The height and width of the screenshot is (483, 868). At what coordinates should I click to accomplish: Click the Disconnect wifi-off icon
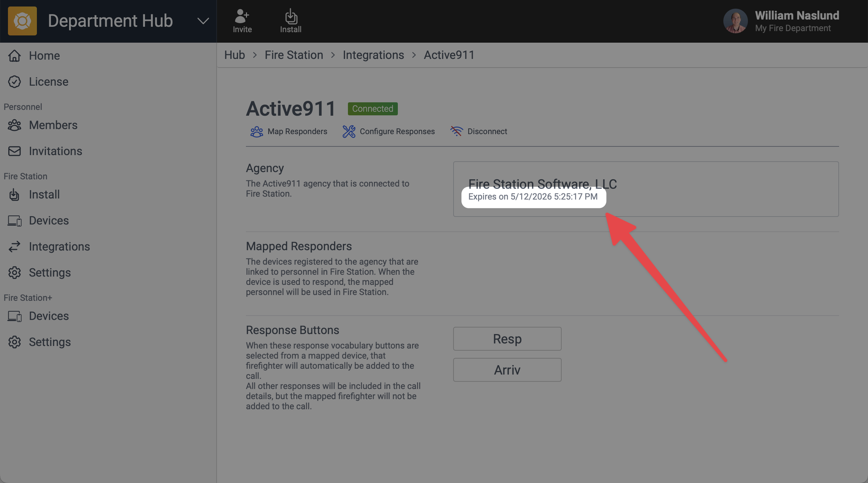(x=456, y=132)
